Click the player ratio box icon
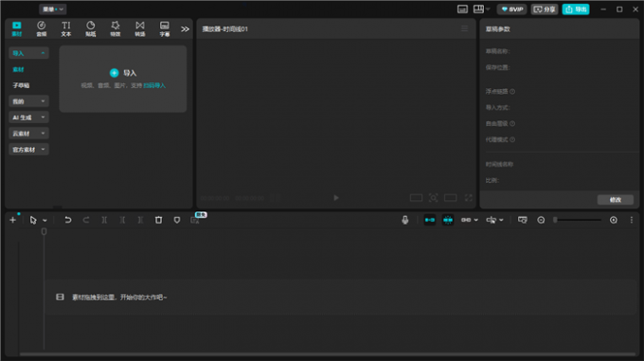644x361 pixels. (x=416, y=198)
